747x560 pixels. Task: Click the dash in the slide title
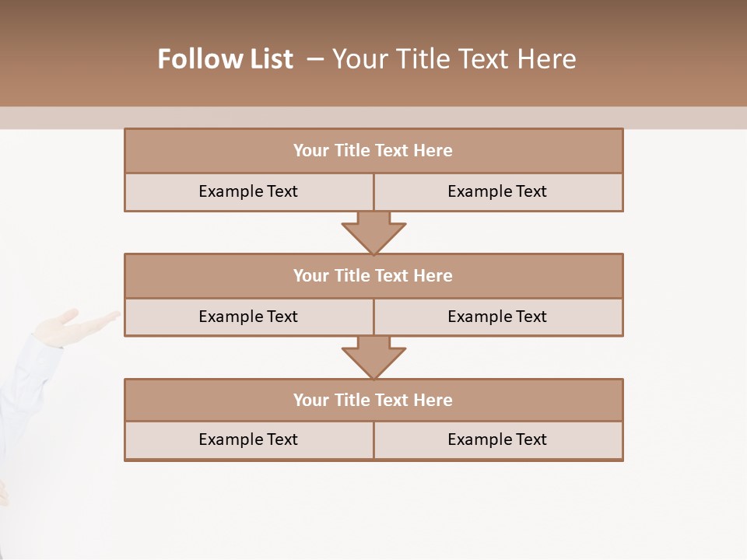[x=315, y=59]
